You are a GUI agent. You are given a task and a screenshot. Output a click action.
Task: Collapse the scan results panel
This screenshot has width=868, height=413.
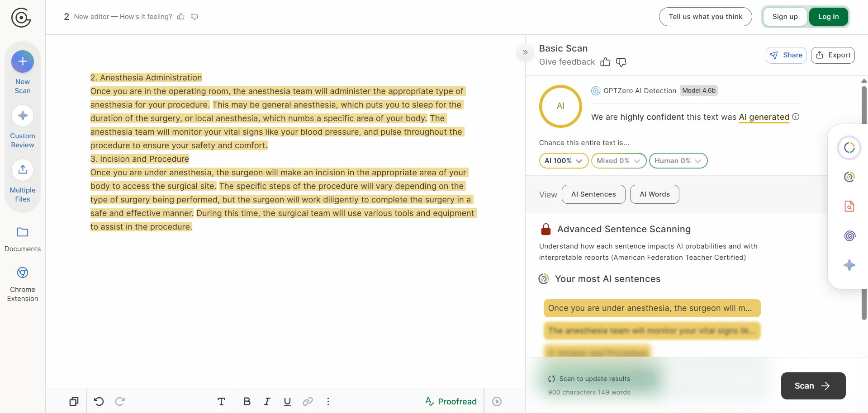click(x=525, y=52)
